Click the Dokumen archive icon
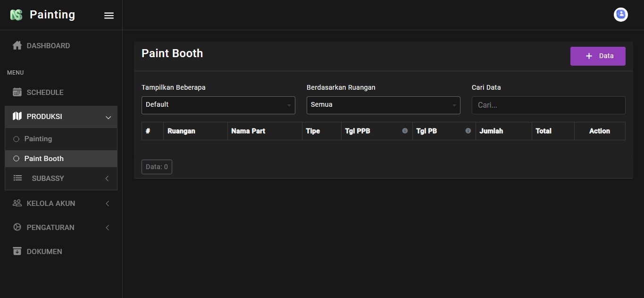Image resolution: width=644 pixels, height=298 pixels. point(17,252)
